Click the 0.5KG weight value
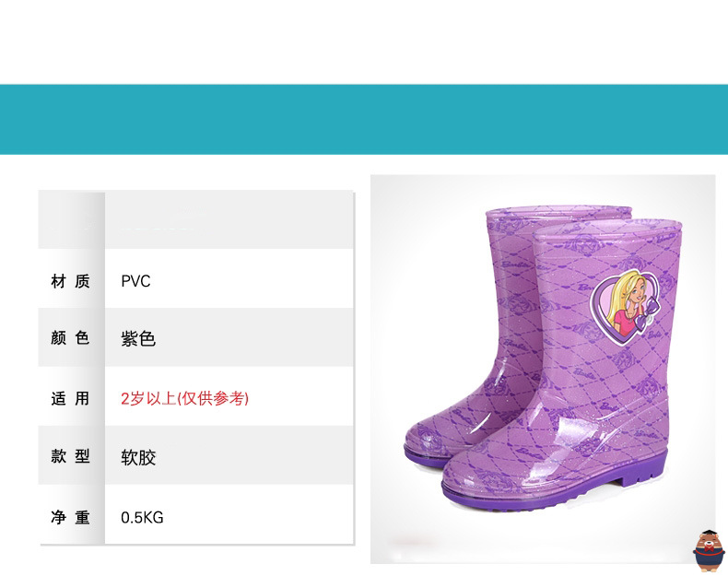The height and width of the screenshot is (576, 728). coord(142,518)
